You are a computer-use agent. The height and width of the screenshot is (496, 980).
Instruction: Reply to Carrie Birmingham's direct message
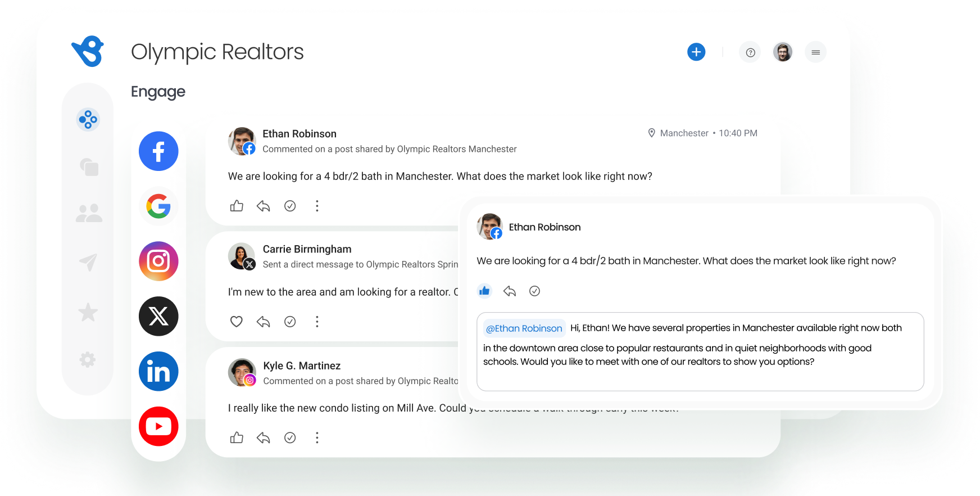(263, 322)
